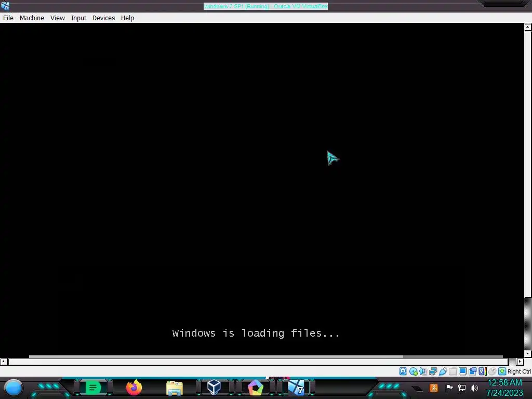532x399 pixels.
Task: Open the Input menu
Action: click(x=78, y=18)
